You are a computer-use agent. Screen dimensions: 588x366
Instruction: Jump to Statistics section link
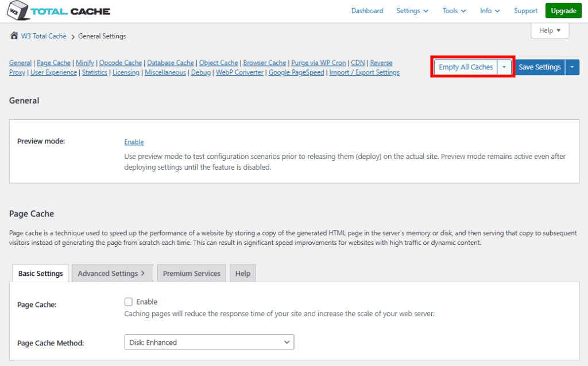point(95,72)
